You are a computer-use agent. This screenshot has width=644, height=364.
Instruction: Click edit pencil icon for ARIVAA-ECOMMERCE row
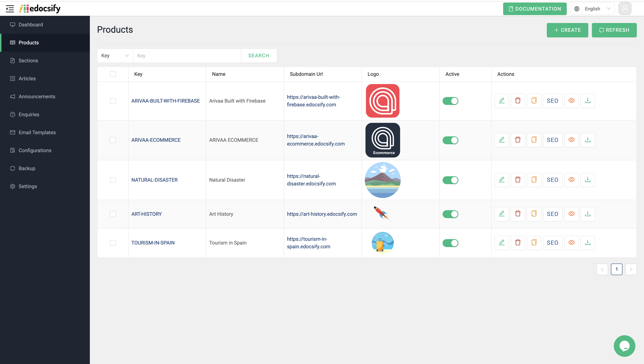point(502,140)
